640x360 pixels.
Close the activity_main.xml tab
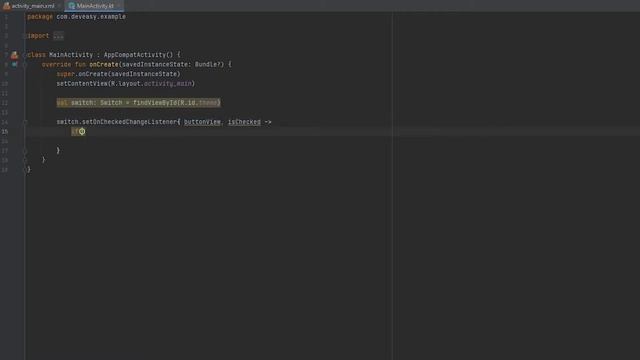click(59, 6)
